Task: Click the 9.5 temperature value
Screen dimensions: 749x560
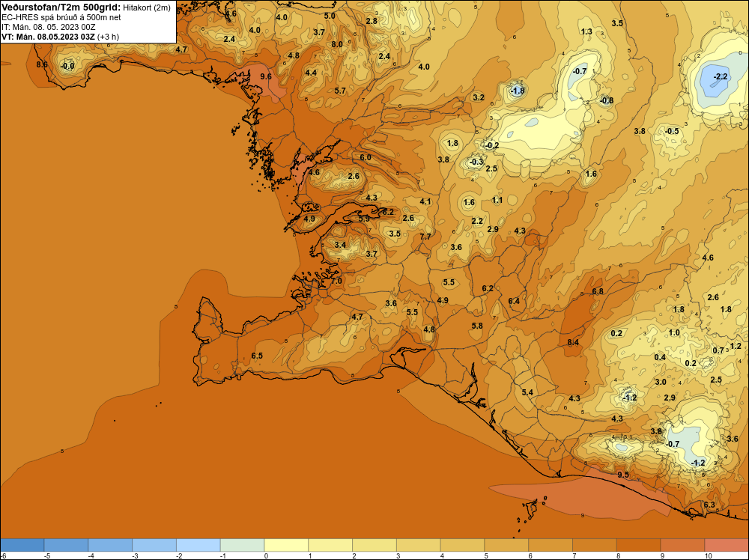Action: coord(623,475)
